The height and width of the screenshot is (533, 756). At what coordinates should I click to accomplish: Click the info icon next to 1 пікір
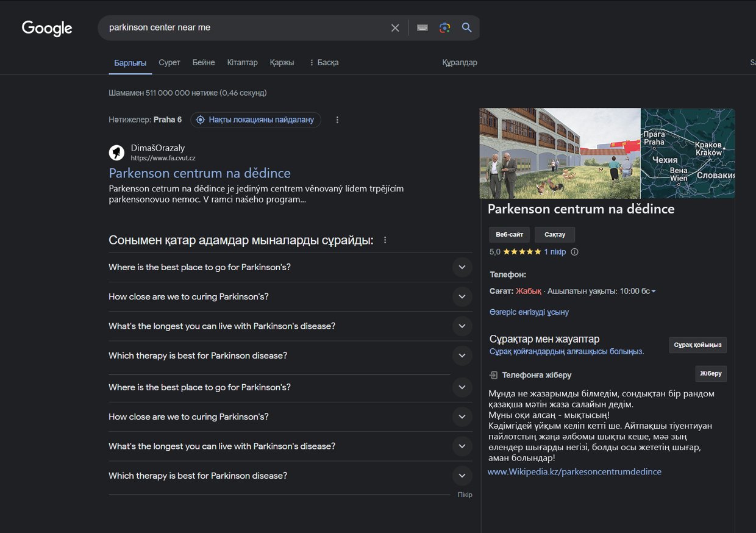pyautogui.click(x=574, y=252)
